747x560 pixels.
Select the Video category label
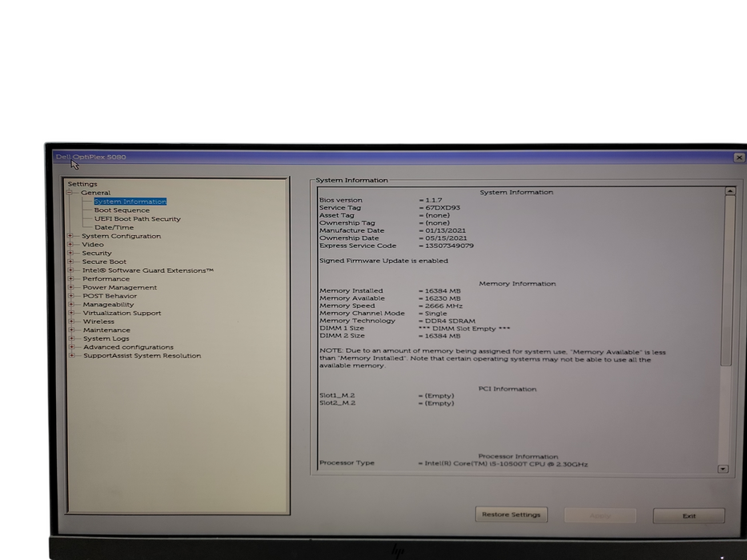(93, 245)
